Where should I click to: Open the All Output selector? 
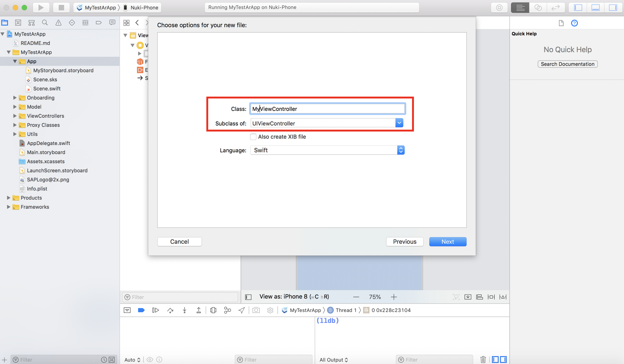tap(334, 360)
